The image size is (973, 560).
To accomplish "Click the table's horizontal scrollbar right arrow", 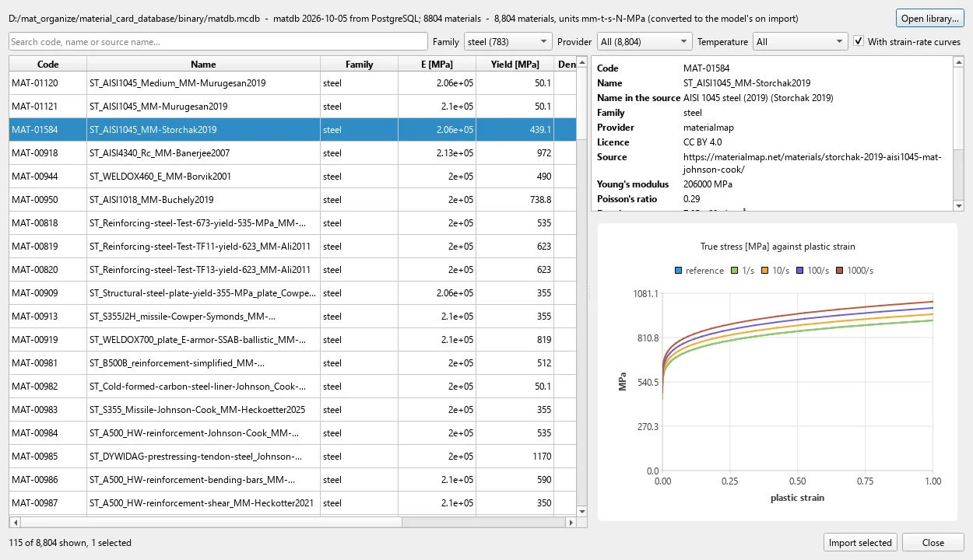I will (x=571, y=523).
